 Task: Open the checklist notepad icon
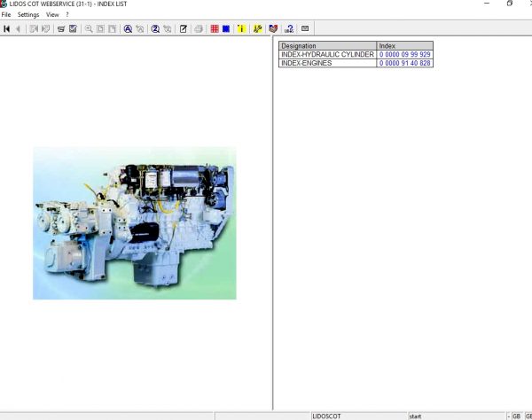(x=73, y=29)
